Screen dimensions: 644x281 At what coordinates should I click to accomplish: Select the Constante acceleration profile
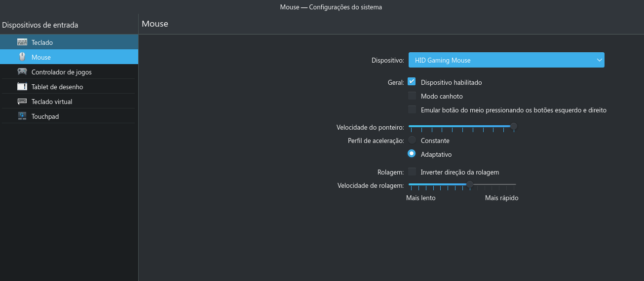412,140
